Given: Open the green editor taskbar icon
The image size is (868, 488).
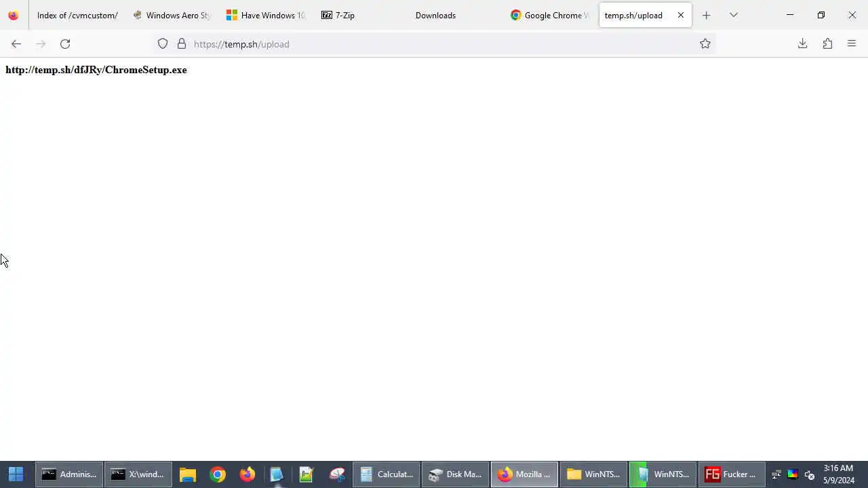Looking at the screenshot, I should 307,474.
